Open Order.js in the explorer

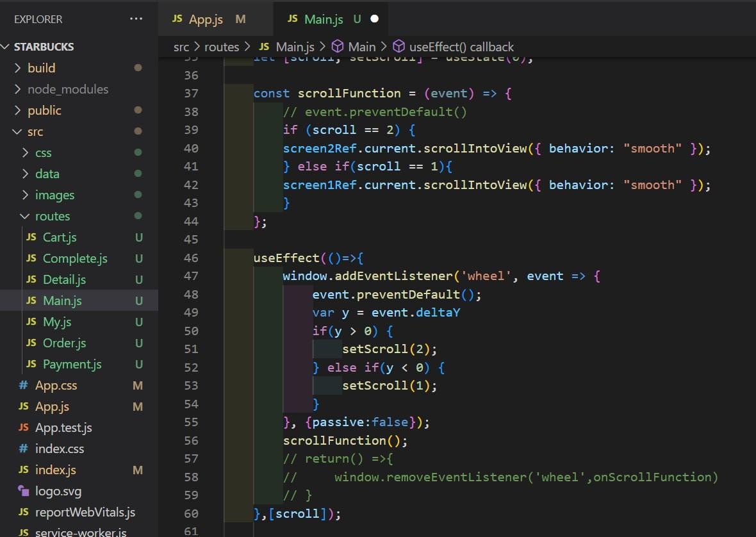tap(64, 343)
